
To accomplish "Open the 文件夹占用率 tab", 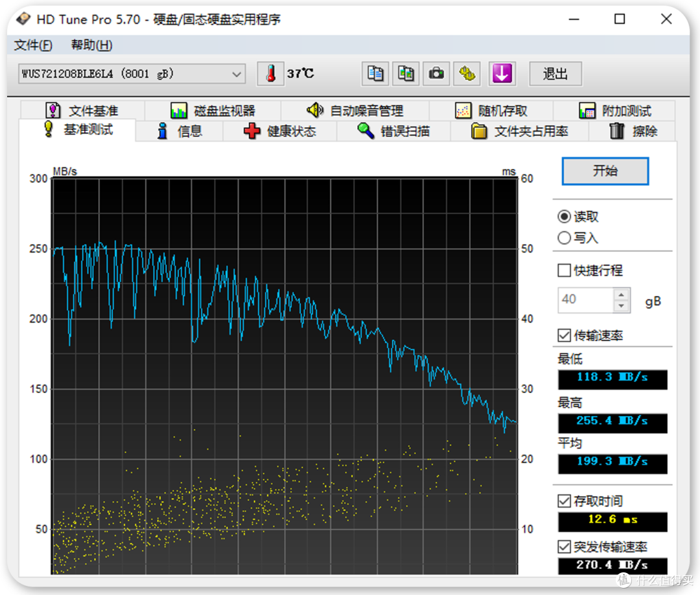I will coord(520,131).
